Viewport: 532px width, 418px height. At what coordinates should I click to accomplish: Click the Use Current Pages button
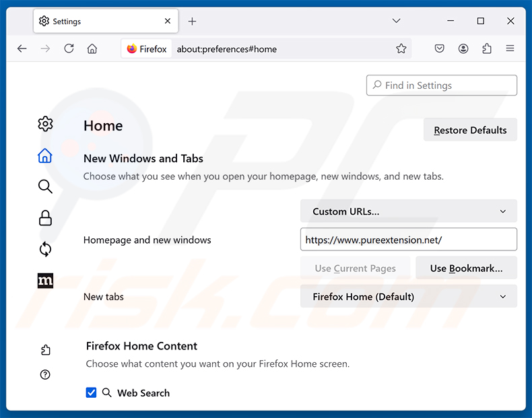[x=356, y=268]
